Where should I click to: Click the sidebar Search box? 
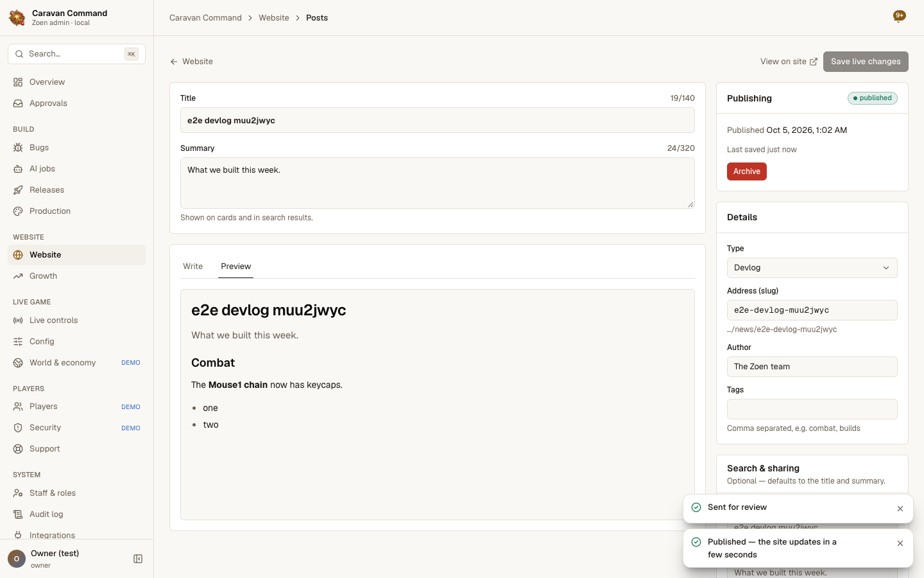tap(76, 54)
